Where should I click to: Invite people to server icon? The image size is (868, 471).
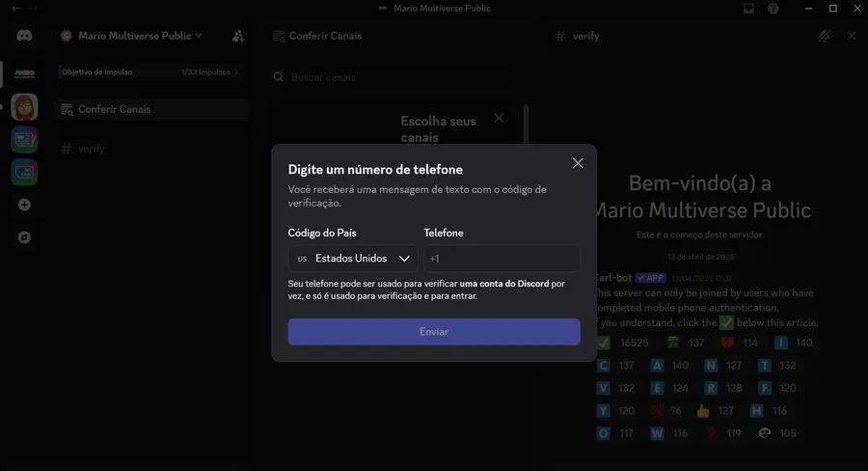pyautogui.click(x=238, y=36)
